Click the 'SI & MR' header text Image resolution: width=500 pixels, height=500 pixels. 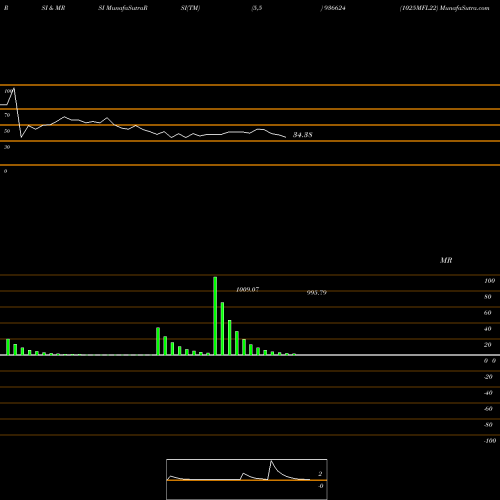[x=53, y=8]
